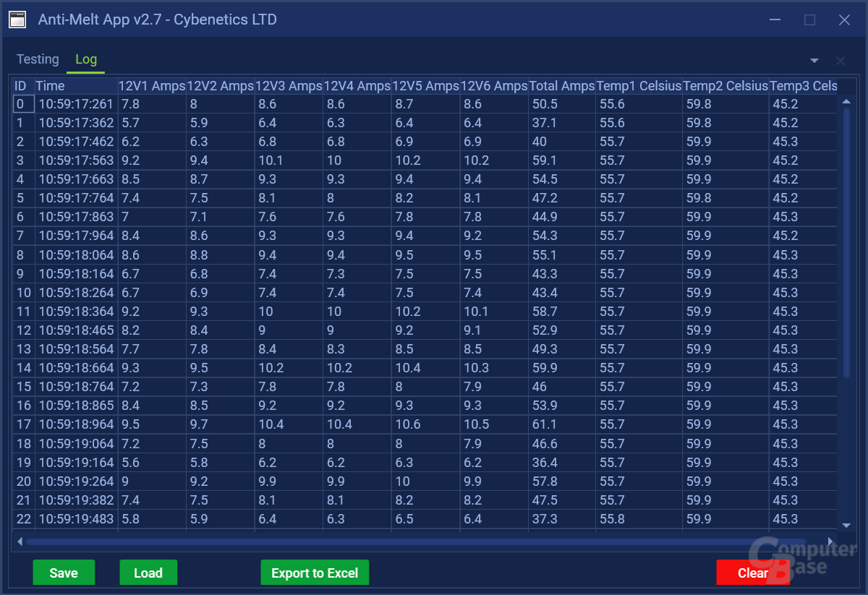The width and height of the screenshot is (868, 595).
Task: Click the Load button
Action: 148,573
